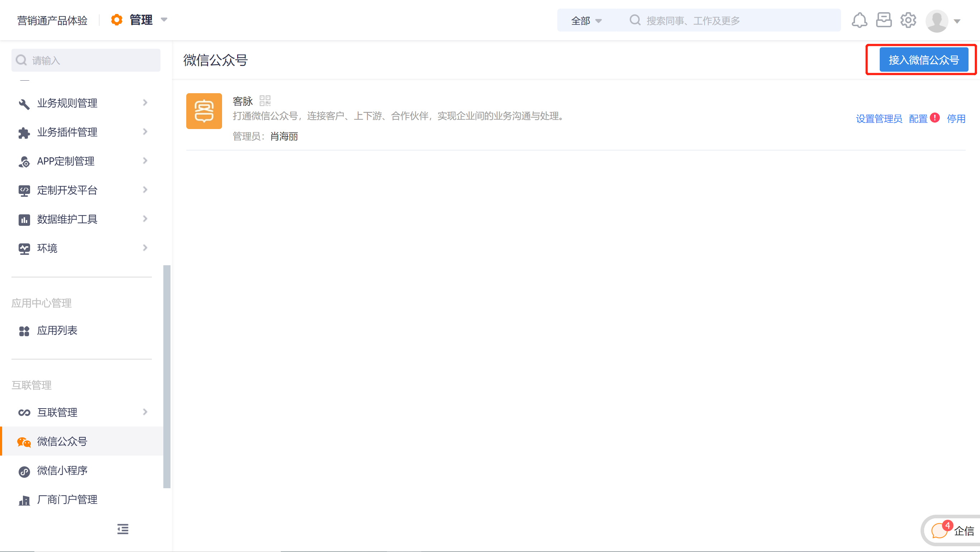The height and width of the screenshot is (552, 980).
Task: Expand the 定制开发平台 chevron
Action: 145,190
